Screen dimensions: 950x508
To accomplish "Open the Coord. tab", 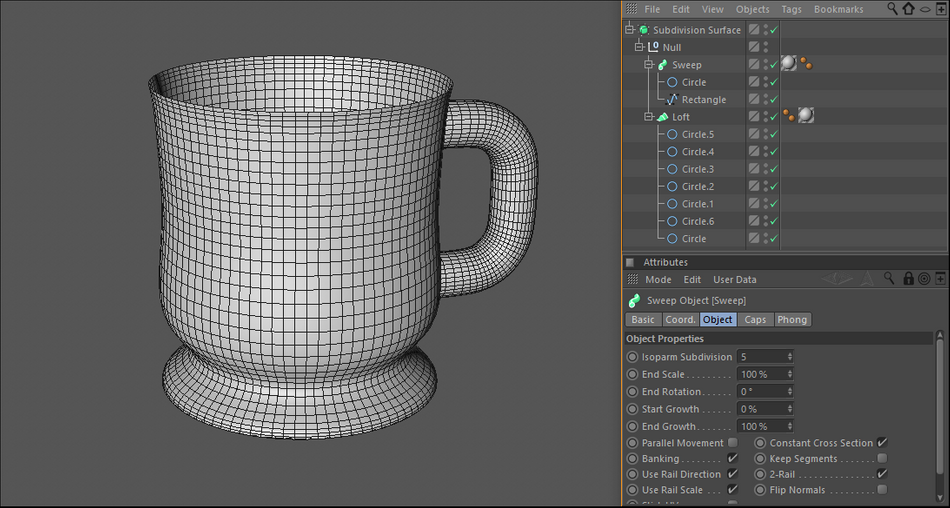I will click(x=680, y=320).
